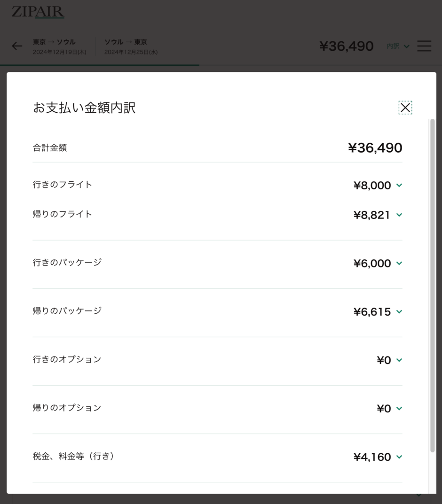The height and width of the screenshot is (504, 442).
Task: Click the ¥8,000 outbound flight price
Action: pos(372,186)
